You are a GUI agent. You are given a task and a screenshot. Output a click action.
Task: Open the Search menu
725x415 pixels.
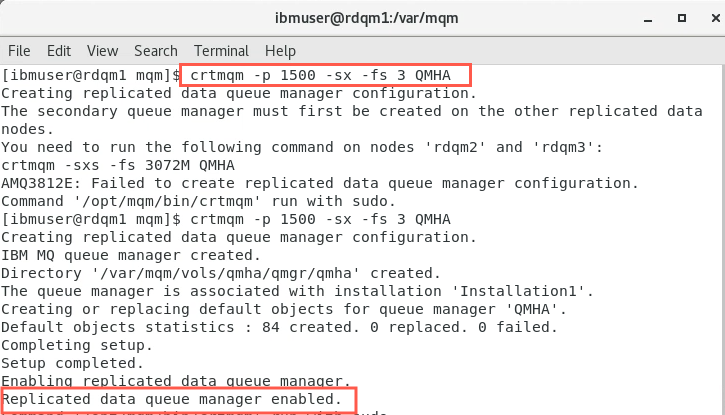[156, 51]
